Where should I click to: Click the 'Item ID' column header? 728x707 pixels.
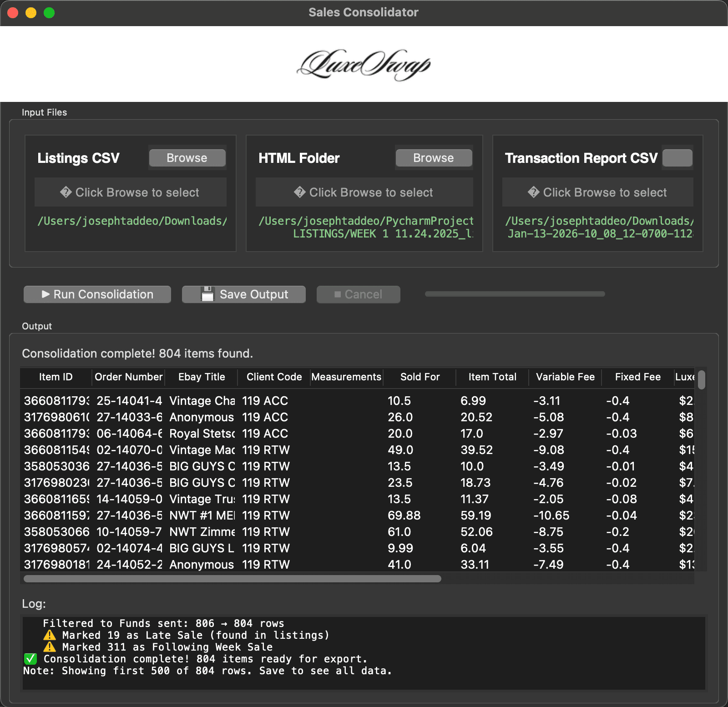(56, 377)
